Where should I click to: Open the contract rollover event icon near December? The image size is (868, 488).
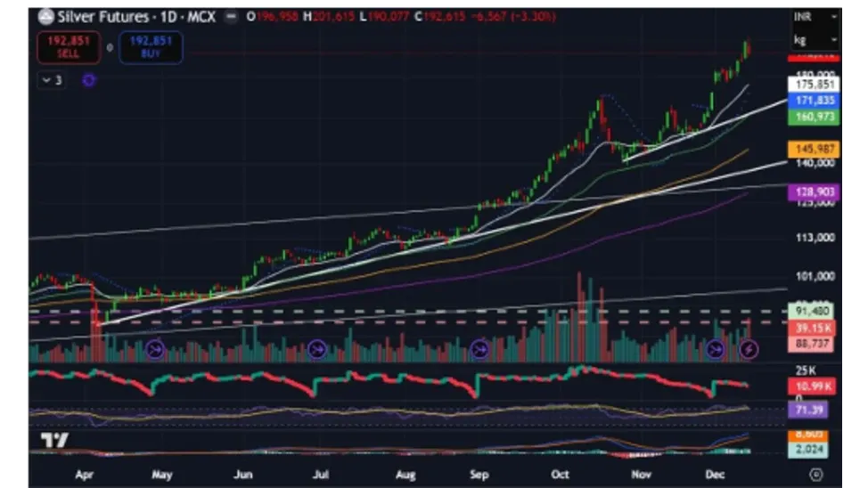716,350
